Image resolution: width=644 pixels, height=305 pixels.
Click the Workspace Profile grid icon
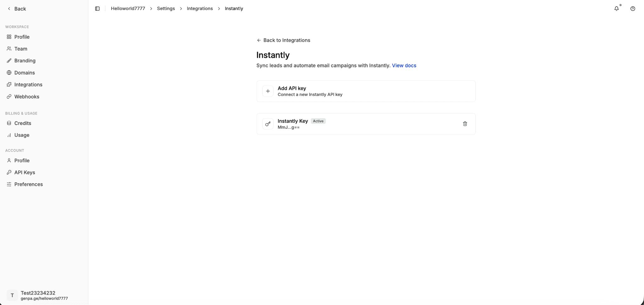click(9, 37)
